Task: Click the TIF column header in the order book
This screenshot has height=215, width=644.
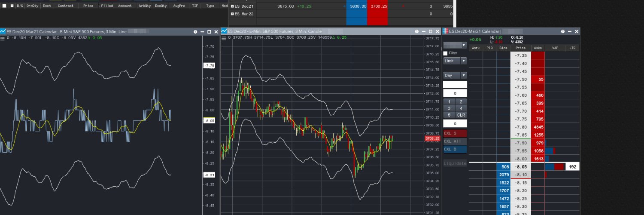Action: [x=195, y=6]
